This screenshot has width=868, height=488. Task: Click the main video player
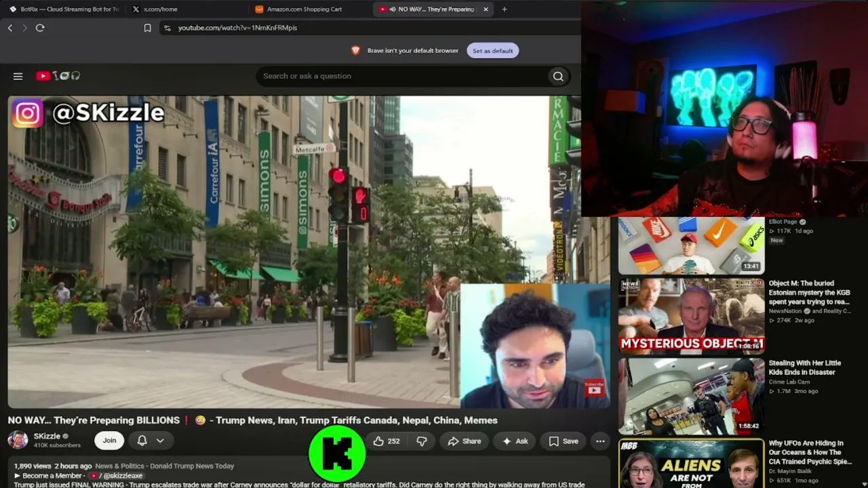(x=309, y=252)
